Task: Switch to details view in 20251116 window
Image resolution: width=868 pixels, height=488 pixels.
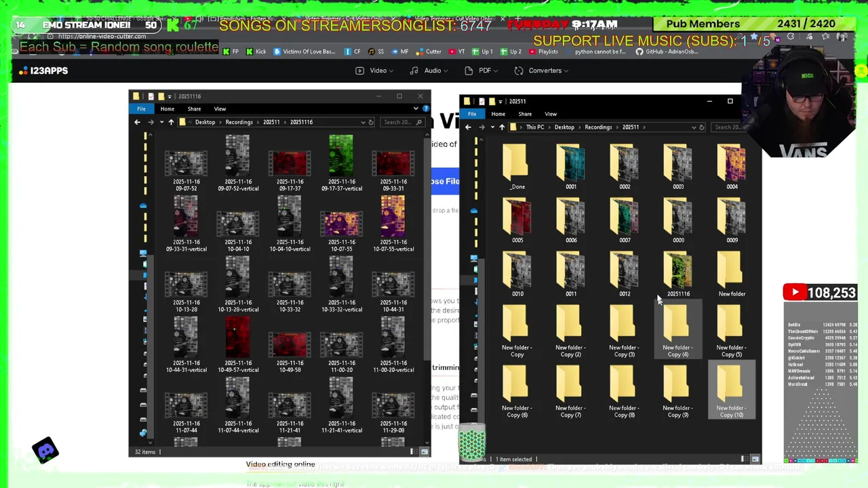Action: coord(412,451)
